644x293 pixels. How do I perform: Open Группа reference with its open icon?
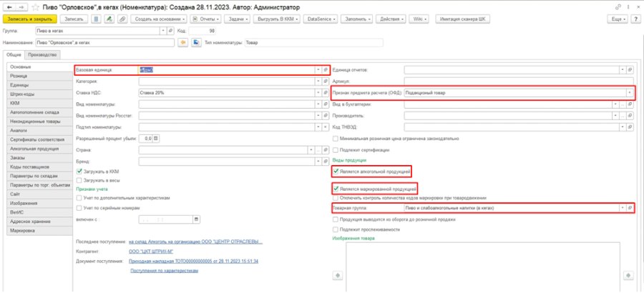(x=171, y=31)
